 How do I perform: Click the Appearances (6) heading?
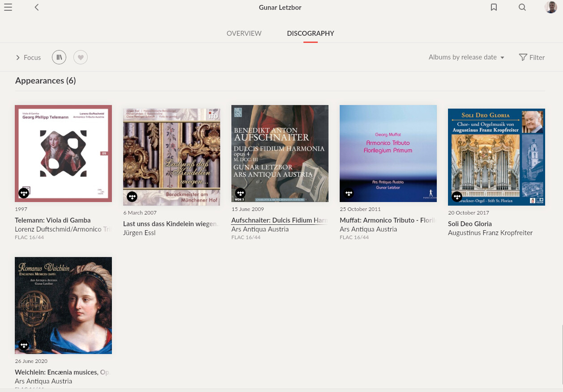pos(46,81)
